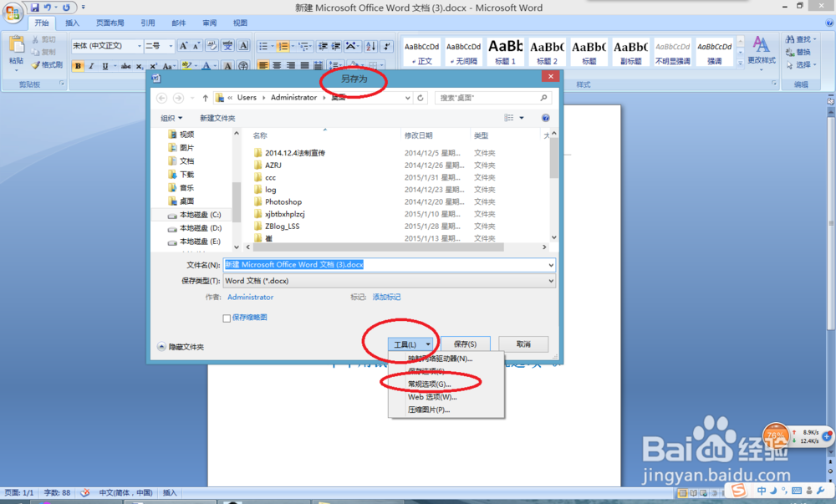Open the font name dropdown 宋体
Screen dimensions: 836x504
(140, 46)
